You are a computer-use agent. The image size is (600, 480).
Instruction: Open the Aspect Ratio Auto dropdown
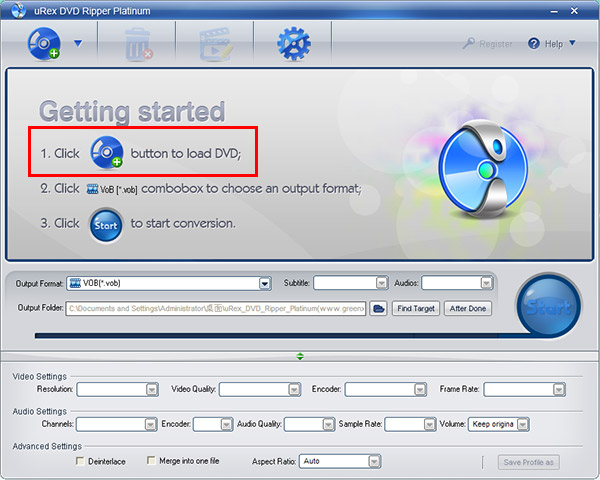pyautogui.click(x=340, y=461)
